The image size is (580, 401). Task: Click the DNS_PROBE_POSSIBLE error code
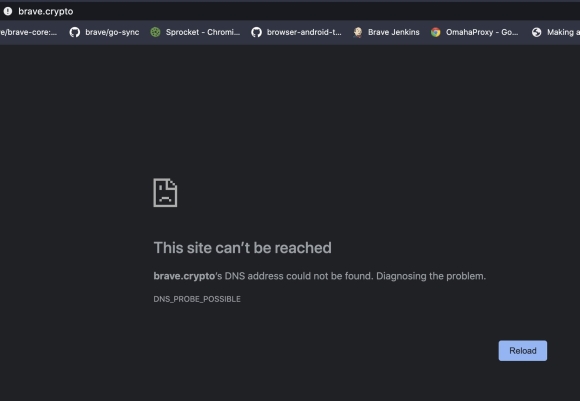(197, 299)
